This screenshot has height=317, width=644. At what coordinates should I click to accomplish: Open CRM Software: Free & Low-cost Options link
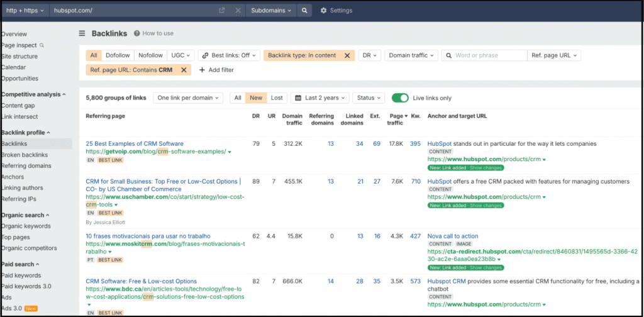[142, 281]
